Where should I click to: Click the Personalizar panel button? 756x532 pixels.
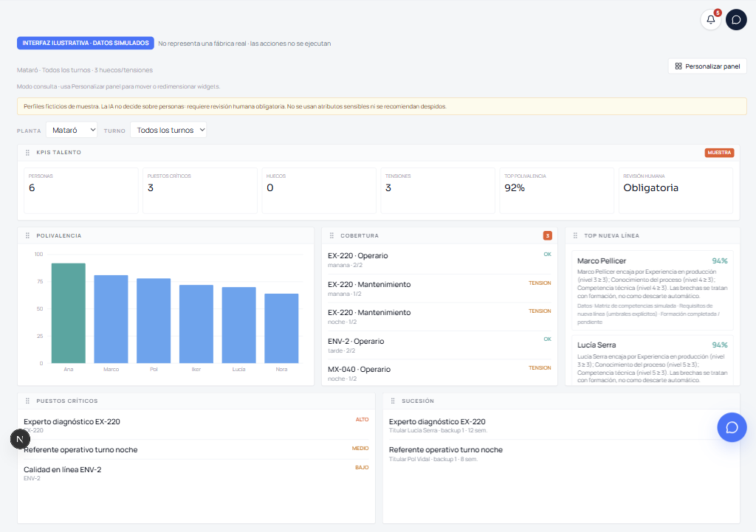(x=707, y=66)
